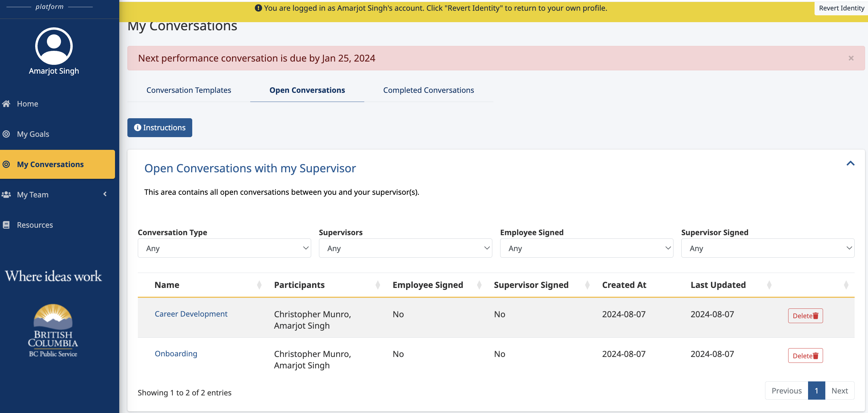
Task: Click the My Goals target icon
Action: click(6, 134)
